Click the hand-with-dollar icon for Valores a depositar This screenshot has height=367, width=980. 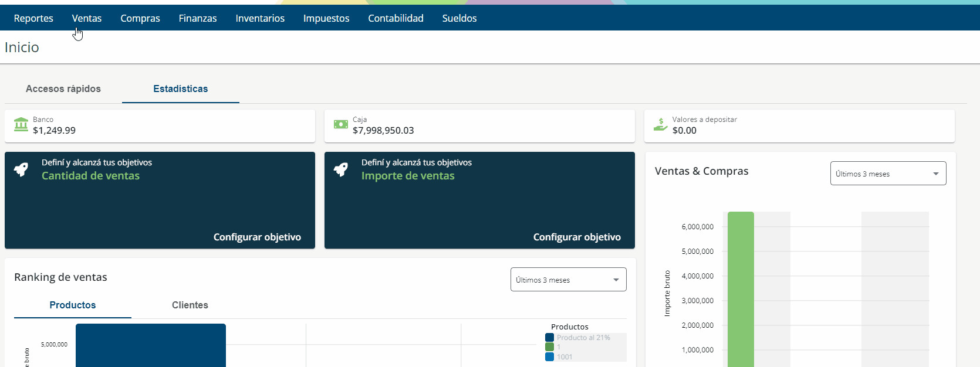click(x=661, y=124)
